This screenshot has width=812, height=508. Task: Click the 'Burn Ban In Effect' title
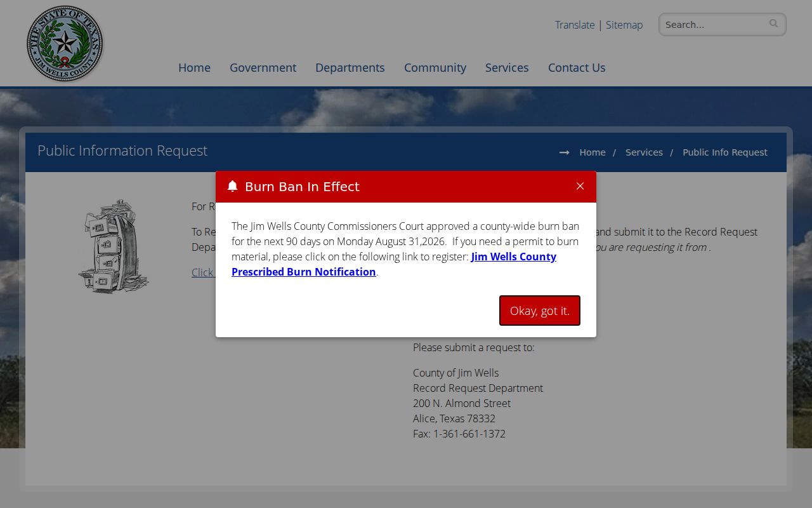pos(302,186)
